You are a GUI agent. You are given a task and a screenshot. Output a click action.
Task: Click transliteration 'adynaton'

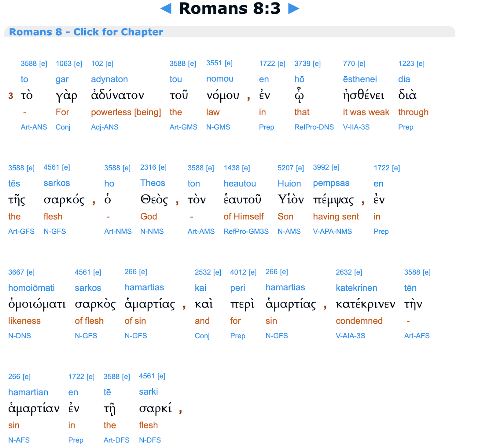point(109,79)
